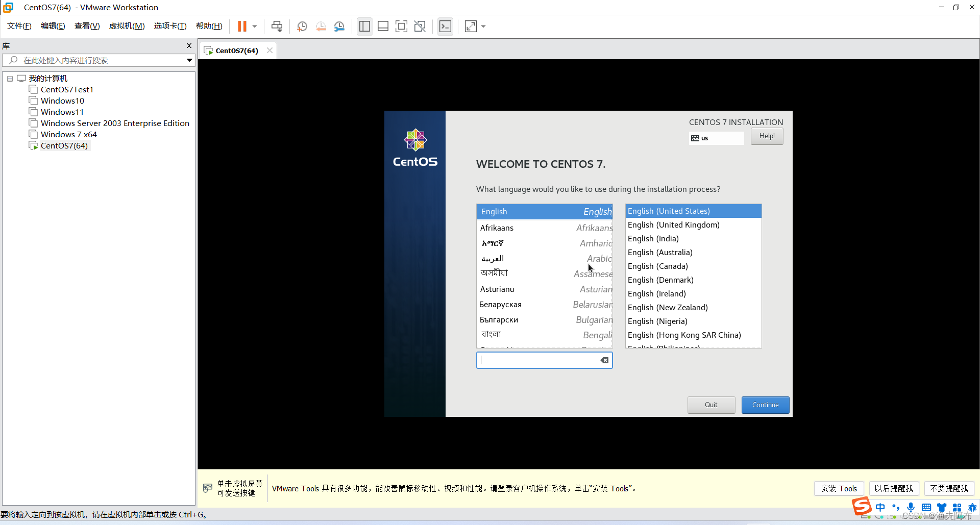Select Windows11 virtual machine in library

point(62,112)
